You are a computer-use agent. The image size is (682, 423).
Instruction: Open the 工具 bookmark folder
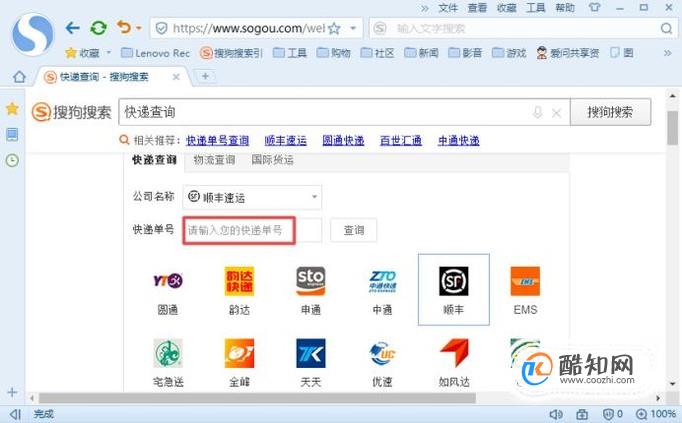pyautogui.click(x=290, y=53)
